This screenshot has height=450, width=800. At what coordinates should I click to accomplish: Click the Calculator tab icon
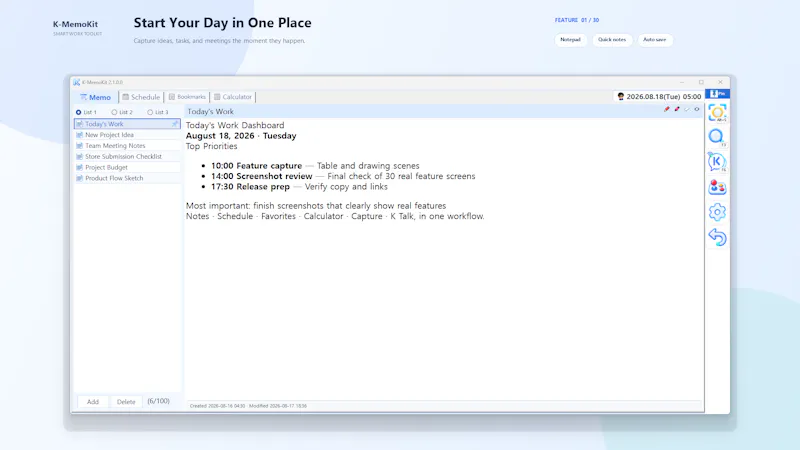[217, 97]
